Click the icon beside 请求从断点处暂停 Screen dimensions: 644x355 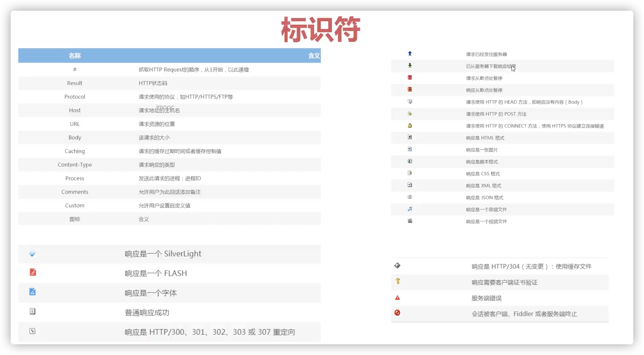410,77
